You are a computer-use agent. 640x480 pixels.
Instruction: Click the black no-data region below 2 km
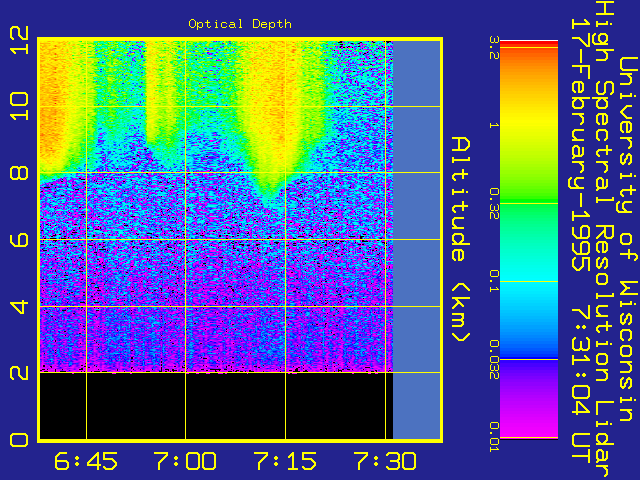pyautogui.click(x=216, y=406)
